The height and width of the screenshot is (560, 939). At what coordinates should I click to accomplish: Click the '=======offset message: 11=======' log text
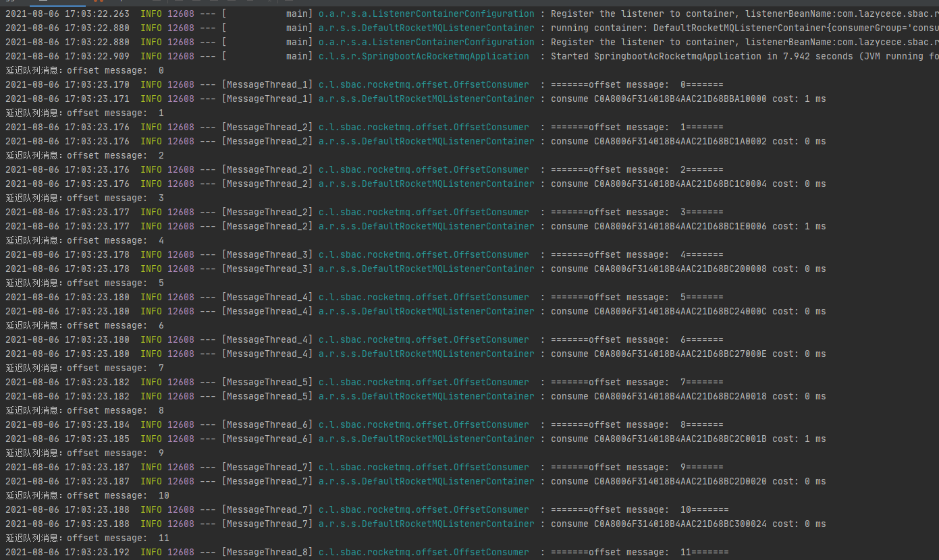(x=640, y=552)
